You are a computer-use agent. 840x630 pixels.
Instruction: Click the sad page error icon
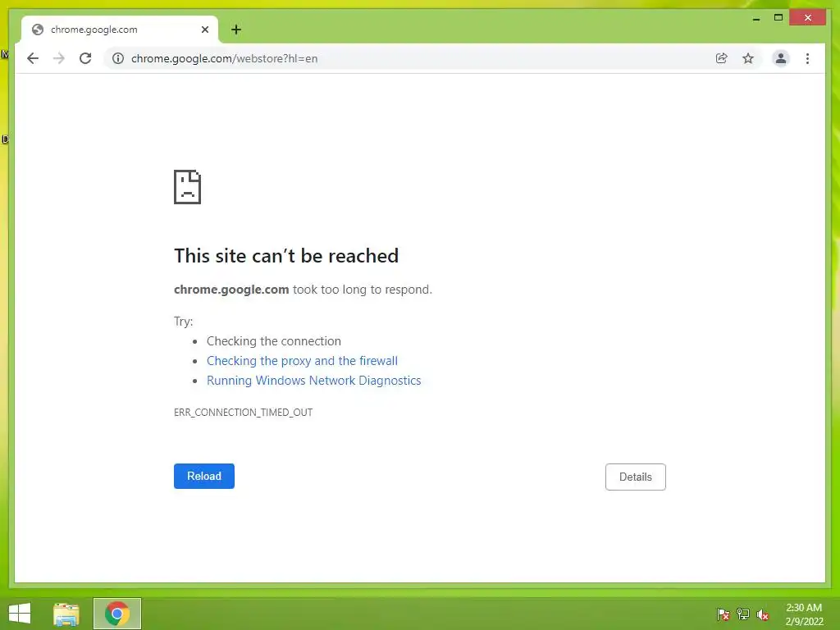(x=188, y=187)
